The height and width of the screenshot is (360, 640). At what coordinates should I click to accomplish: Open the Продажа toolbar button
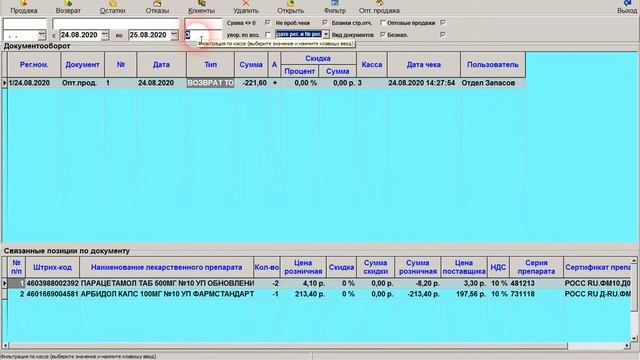coord(24,7)
